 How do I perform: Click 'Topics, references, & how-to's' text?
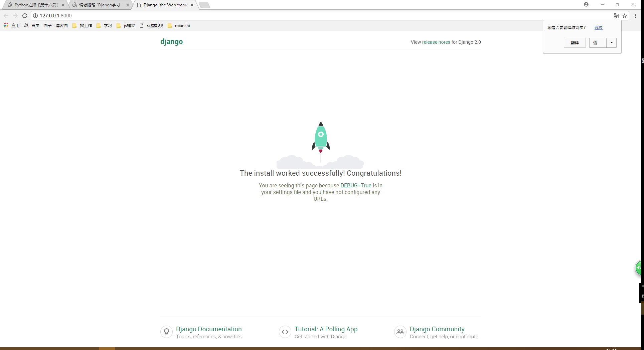[209, 337]
